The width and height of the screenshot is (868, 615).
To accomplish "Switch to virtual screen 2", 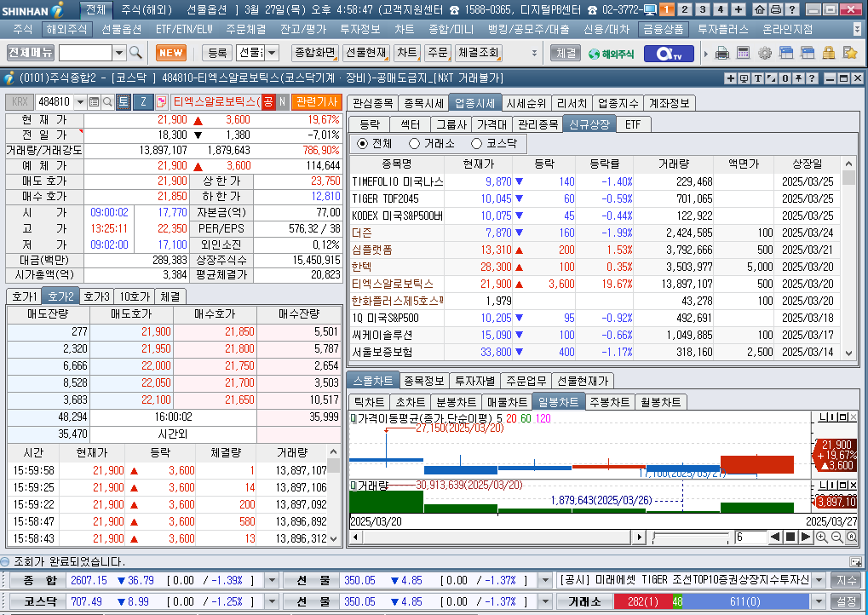I will (x=685, y=9).
